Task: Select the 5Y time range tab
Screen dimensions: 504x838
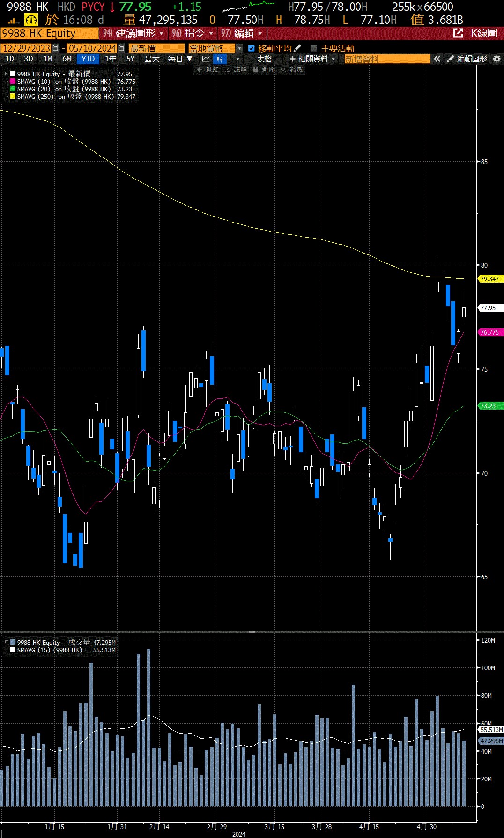Action: (130, 59)
